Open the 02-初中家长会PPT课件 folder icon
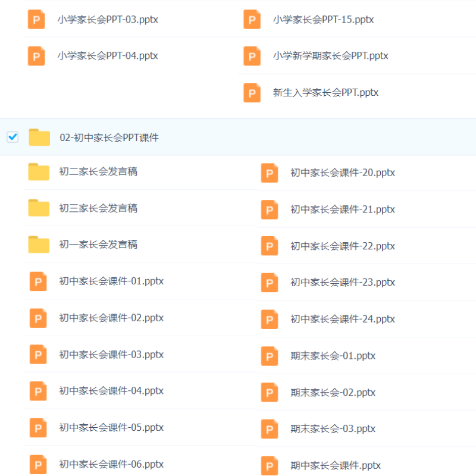The width and height of the screenshot is (476, 476). (39, 137)
